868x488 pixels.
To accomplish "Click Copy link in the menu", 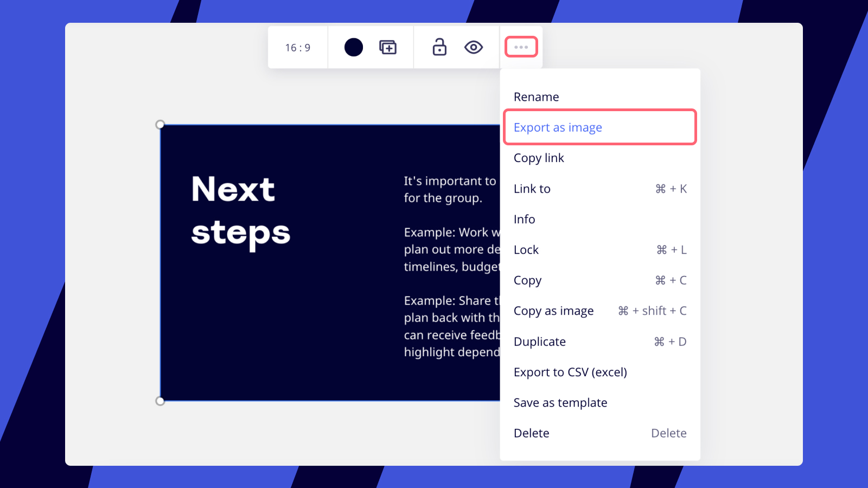I will click(539, 158).
